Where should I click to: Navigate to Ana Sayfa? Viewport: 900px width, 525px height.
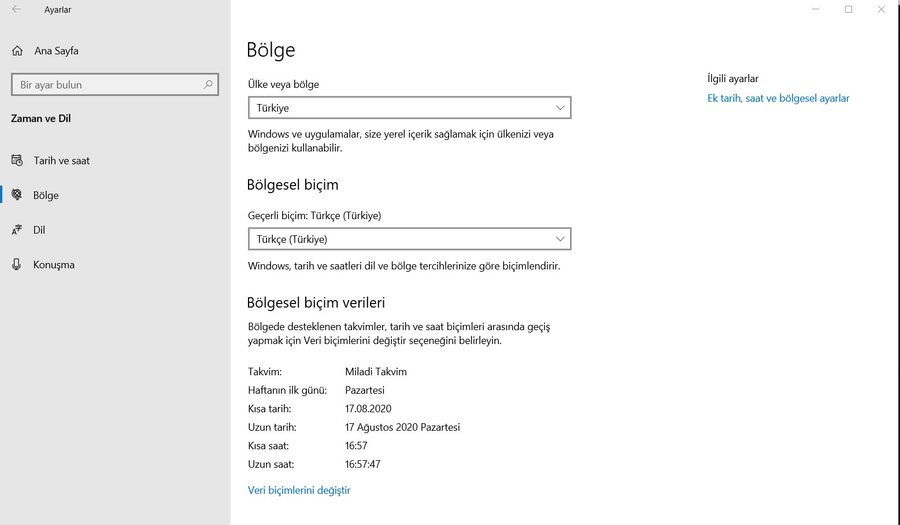(x=56, y=51)
